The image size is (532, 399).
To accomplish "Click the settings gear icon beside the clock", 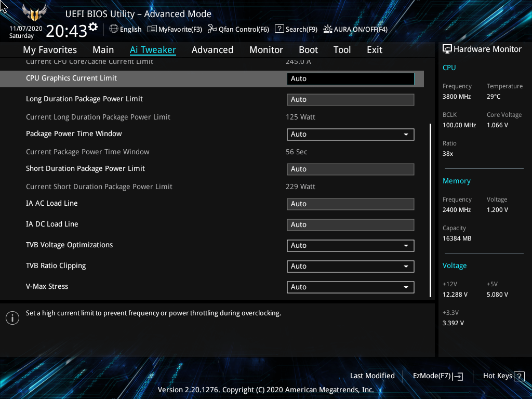I will [93, 26].
